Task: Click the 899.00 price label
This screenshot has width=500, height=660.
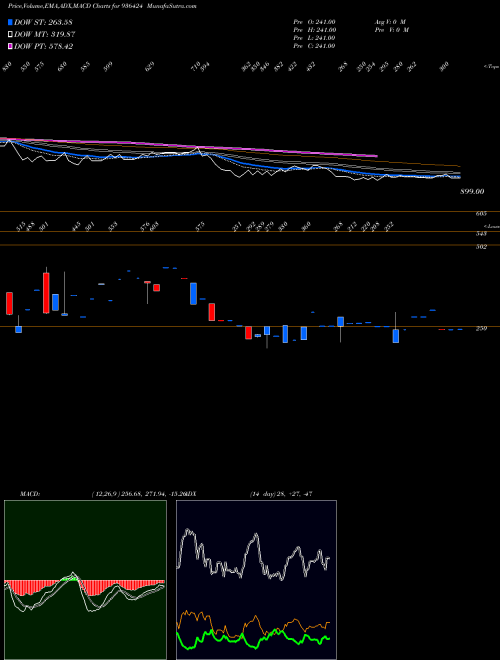Action: pyautogui.click(x=472, y=192)
